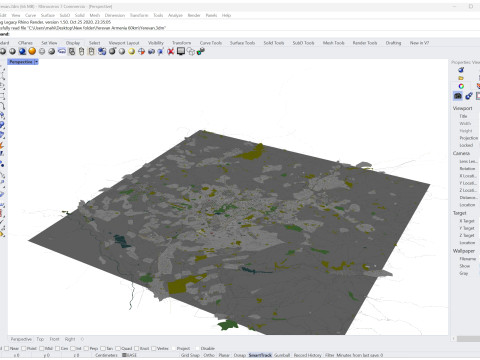Enable the Point osnap checkbox

(24, 348)
